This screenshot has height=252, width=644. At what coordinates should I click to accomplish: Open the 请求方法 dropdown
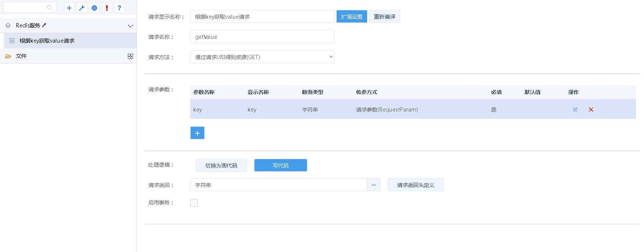pyautogui.click(x=262, y=57)
